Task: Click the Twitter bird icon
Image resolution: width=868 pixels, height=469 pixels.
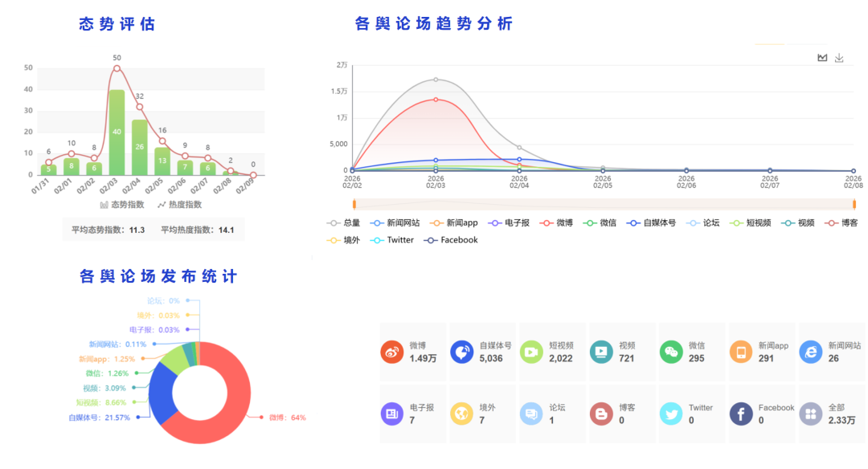Action: (671, 414)
